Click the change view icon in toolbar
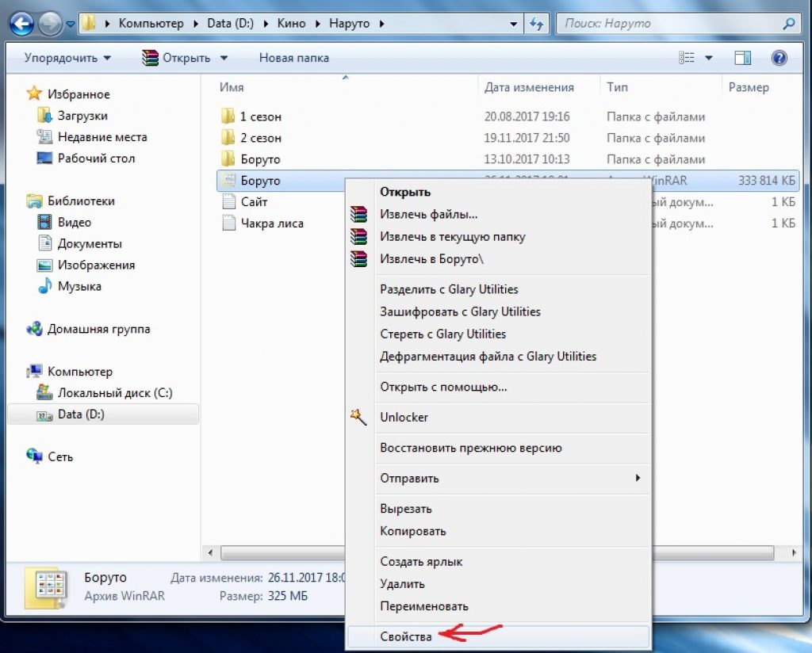Image resolution: width=812 pixels, height=653 pixels. point(687,57)
